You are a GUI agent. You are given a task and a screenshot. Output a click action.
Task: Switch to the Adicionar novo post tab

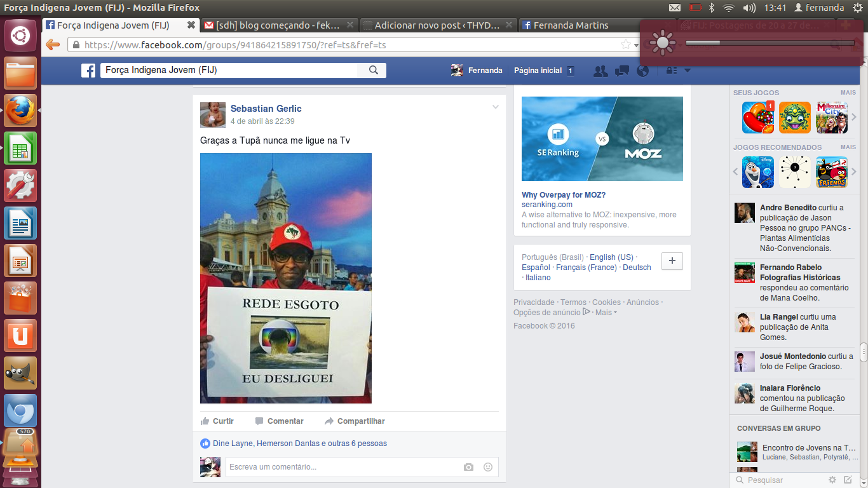(438, 25)
